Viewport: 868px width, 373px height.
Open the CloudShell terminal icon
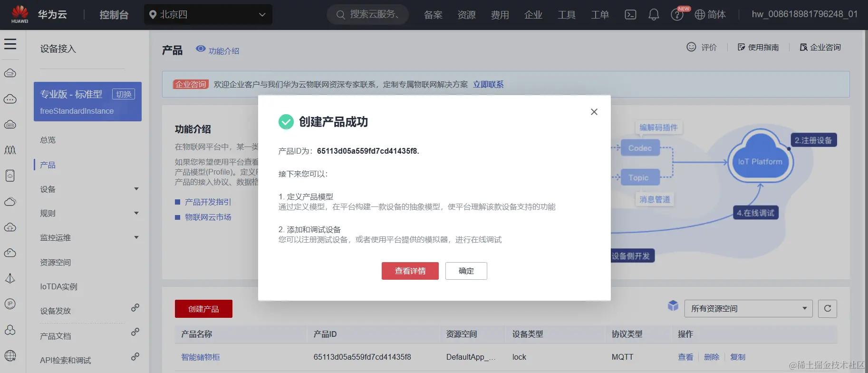click(x=630, y=15)
